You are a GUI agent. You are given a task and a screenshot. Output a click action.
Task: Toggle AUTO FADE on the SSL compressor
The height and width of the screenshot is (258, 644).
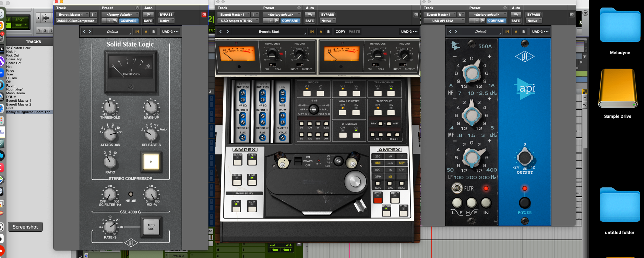pyautogui.click(x=151, y=227)
